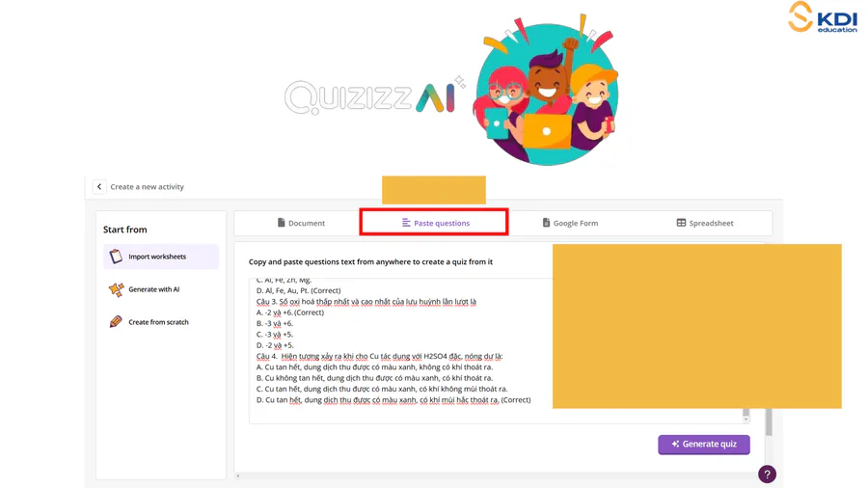Click the Paste questions lines icon

point(406,223)
